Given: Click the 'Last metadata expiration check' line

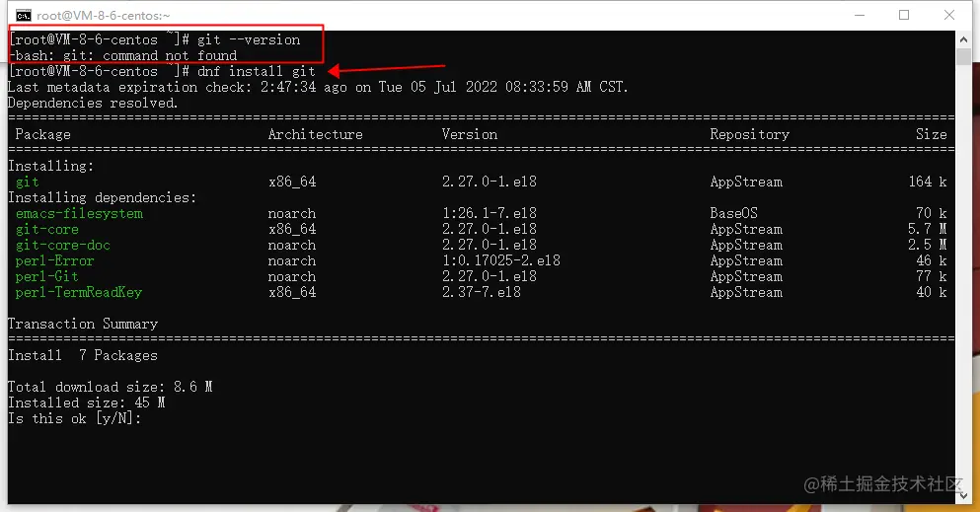Looking at the screenshot, I should click(318, 87).
